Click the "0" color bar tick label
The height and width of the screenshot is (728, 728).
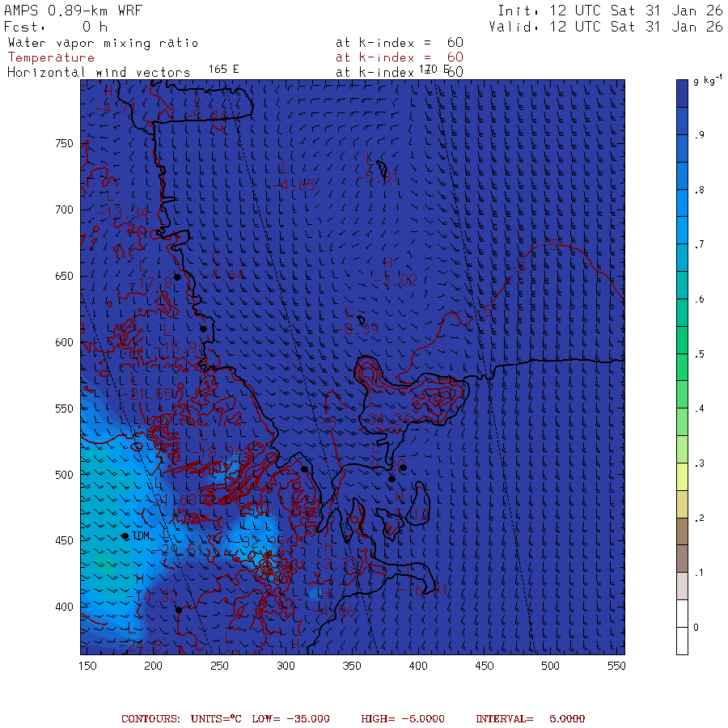pyautogui.click(x=696, y=627)
